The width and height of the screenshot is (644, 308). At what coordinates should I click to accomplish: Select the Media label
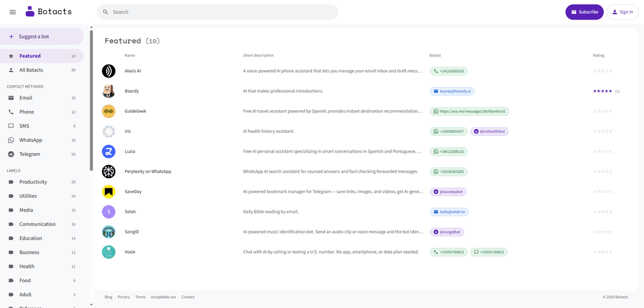[x=42, y=210]
